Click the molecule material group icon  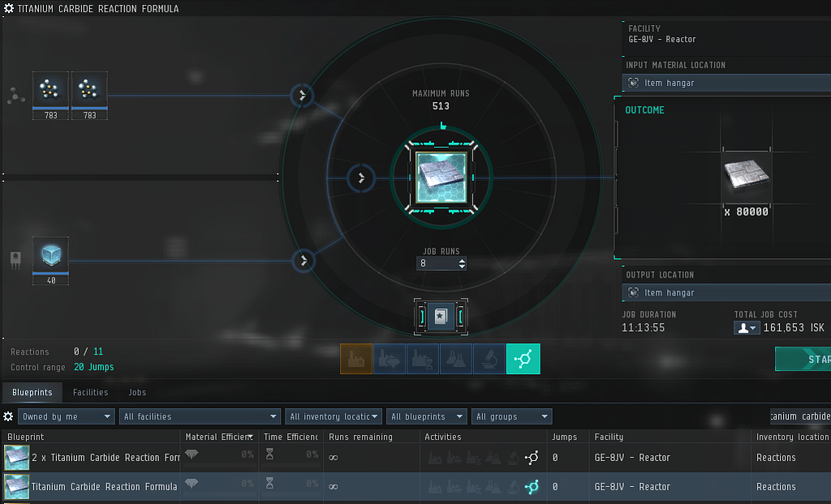pyautogui.click(x=15, y=96)
